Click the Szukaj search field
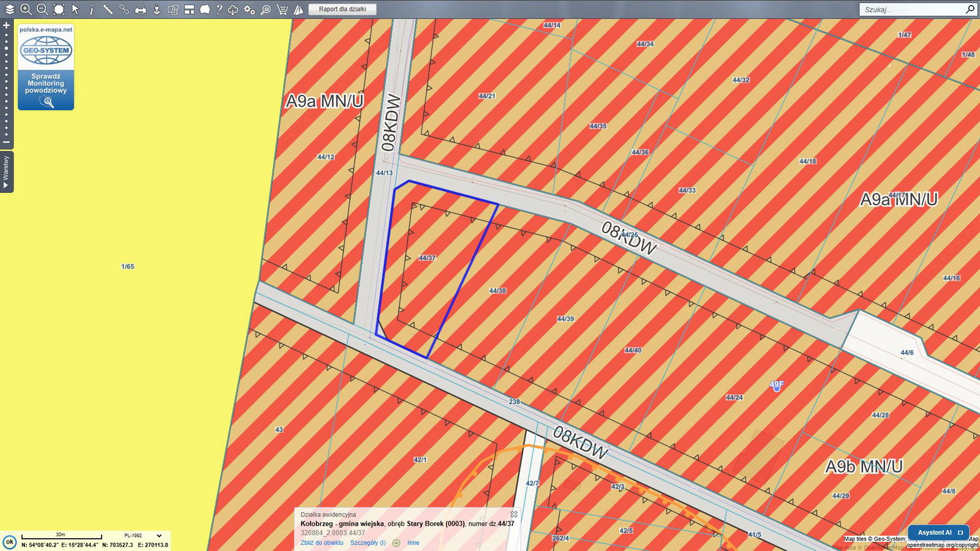This screenshot has width=980, height=551. click(911, 9)
